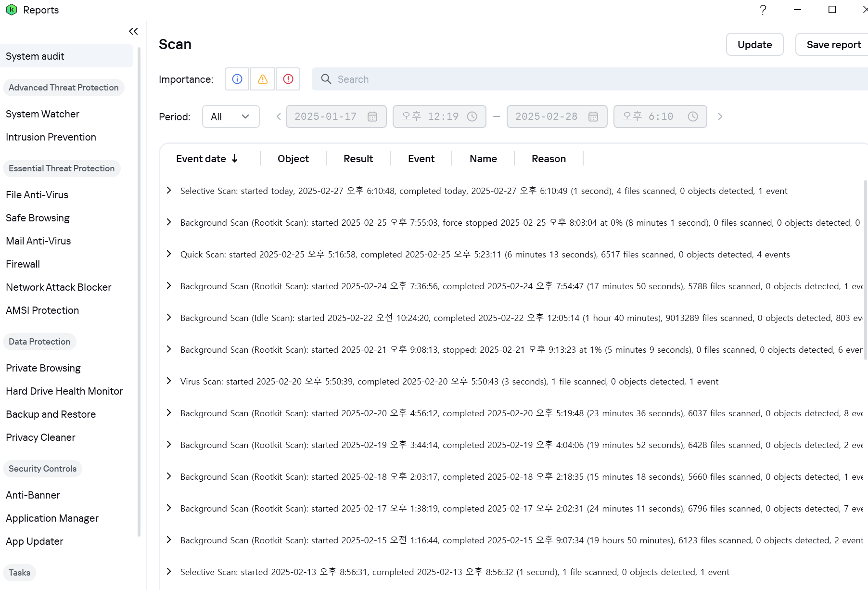Open the Period dropdown set to All
Viewport: 868px width, 590px height.
[231, 116]
